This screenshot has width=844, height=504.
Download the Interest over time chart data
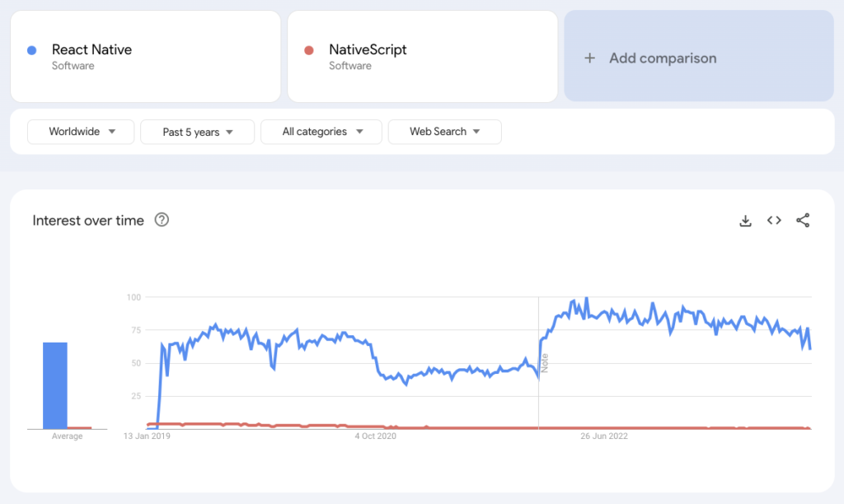pyautogui.click(x=745, y=221)
